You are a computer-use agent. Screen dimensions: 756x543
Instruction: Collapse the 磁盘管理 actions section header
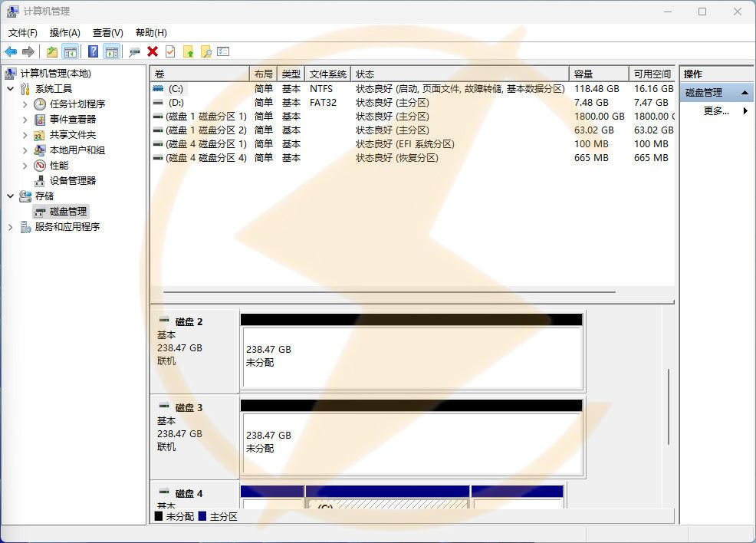click(x=744, y=93)
